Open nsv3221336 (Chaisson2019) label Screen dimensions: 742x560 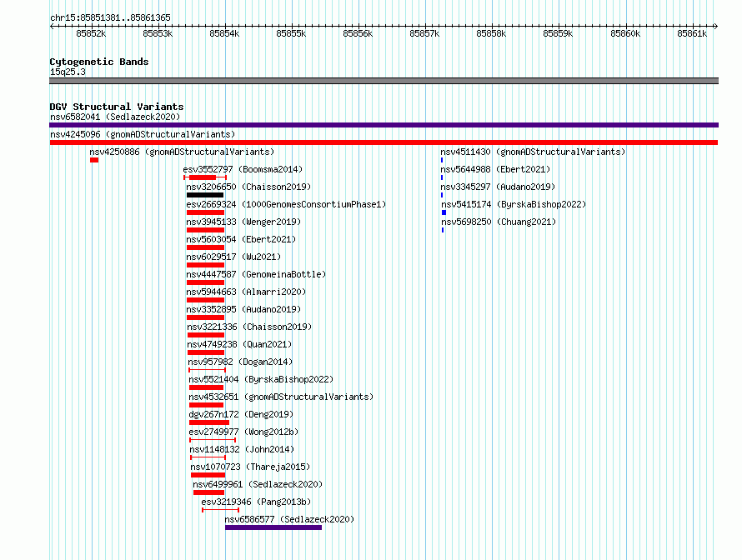point(249,327)
